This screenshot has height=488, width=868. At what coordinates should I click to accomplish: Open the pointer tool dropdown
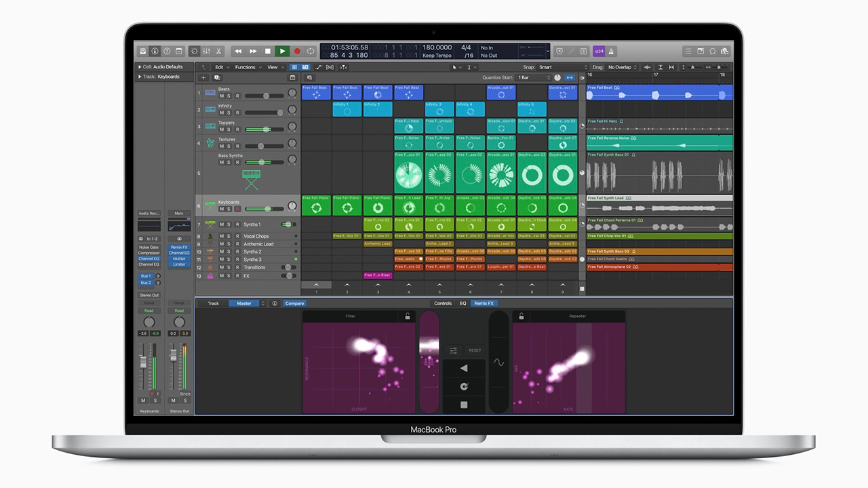pyautogui.click(x=456, y=67)
